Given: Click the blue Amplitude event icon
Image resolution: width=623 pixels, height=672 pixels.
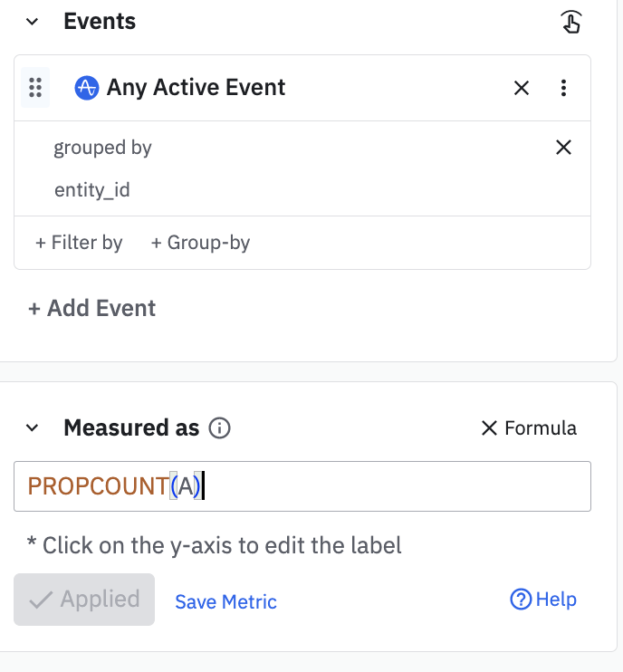Looking at the screenshot, I should pos(86,88).
